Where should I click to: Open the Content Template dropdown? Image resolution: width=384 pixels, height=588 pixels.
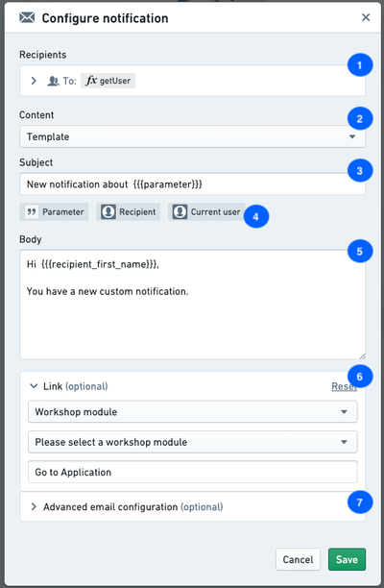click(193, 136)
